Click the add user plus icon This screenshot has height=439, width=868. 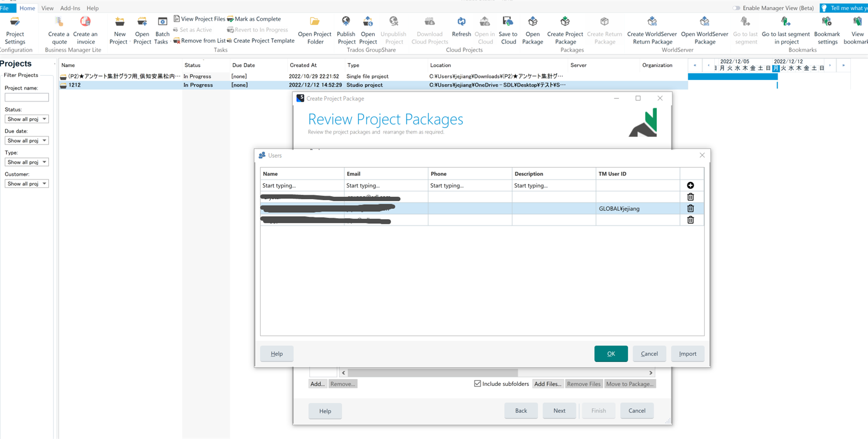point(691,185)
